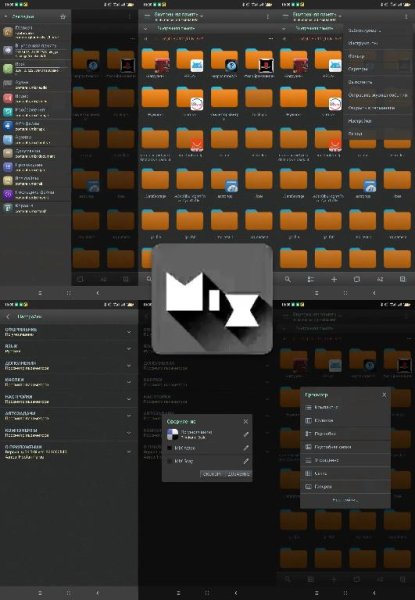Close the skins dialog with its X
The image size is (415, 600).
tap(246, 421)
